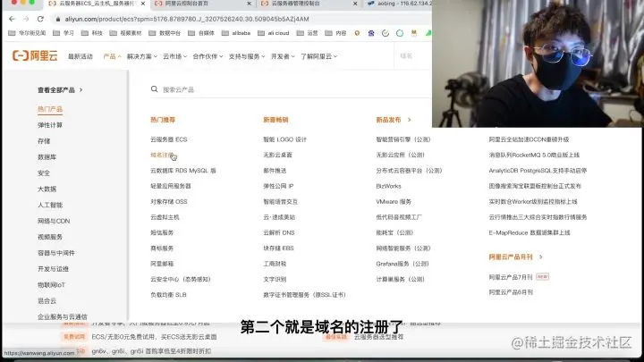Click the 搜索云产品 search field
Image resolution: width=644 pixels, height=362 pixels.
(x=292, y=89)
